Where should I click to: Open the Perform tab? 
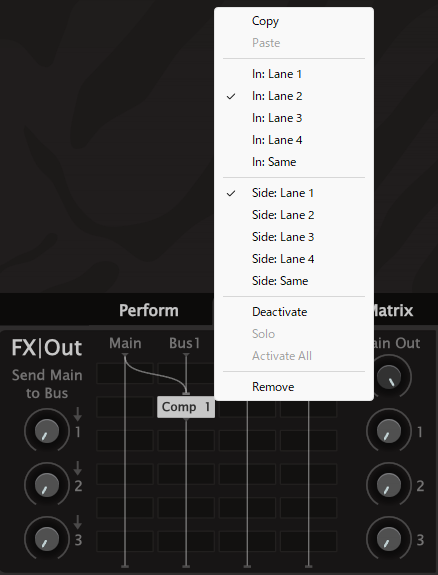[x=149, y=311]
